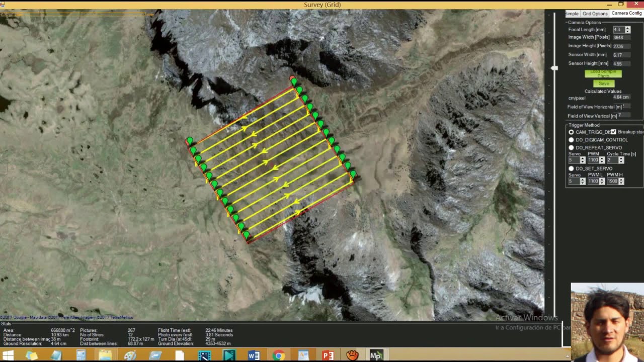Select DO_REPEAT_SERVO trigger method
This screenshot has width=644, height=362.
pos(571,147)
